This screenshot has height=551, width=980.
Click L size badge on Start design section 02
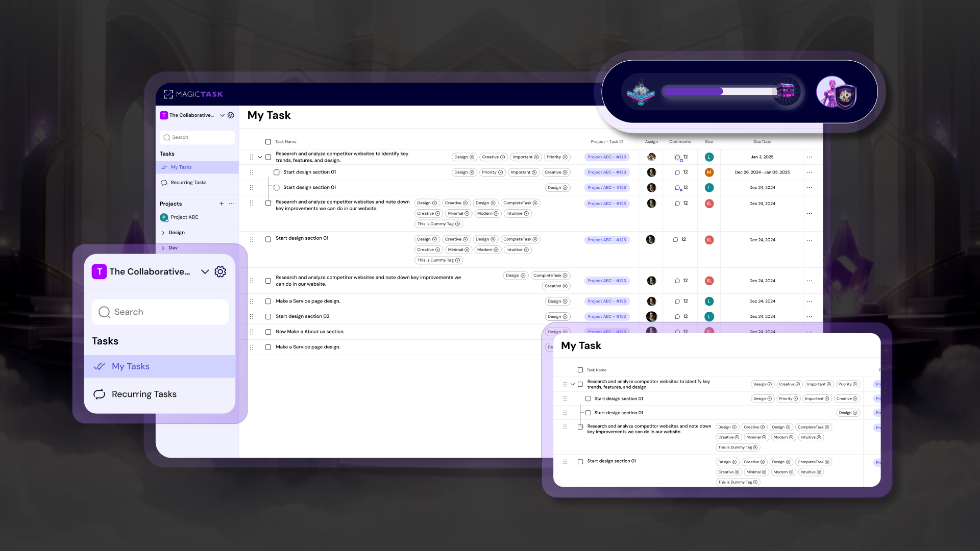[709, 317]
